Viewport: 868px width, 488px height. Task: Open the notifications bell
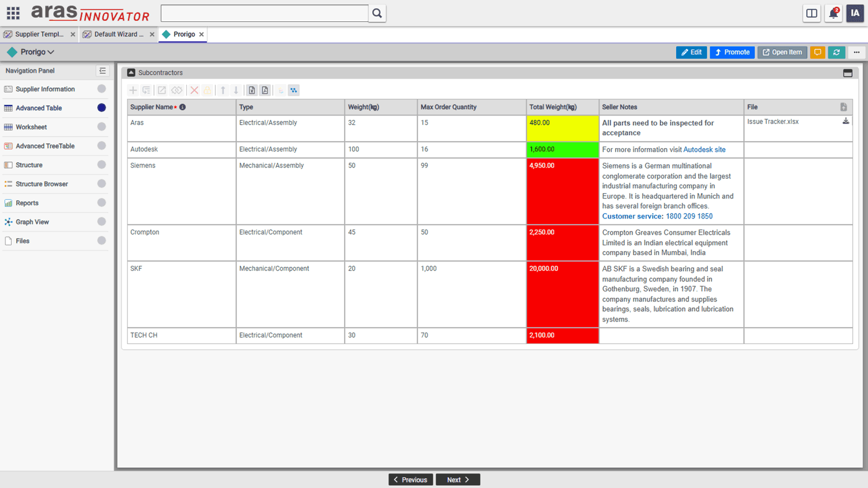pyautogui.click(x=833, y=13)
